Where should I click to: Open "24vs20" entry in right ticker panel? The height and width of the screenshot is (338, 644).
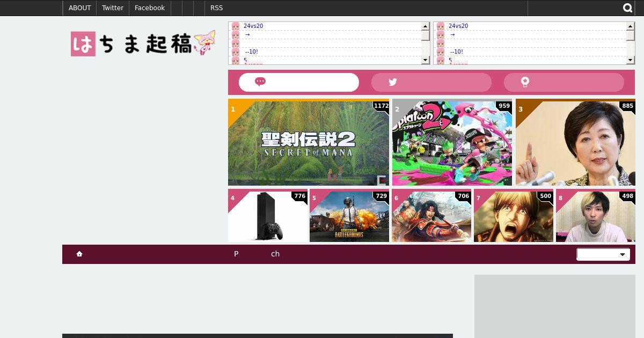(x=458, y=26)
